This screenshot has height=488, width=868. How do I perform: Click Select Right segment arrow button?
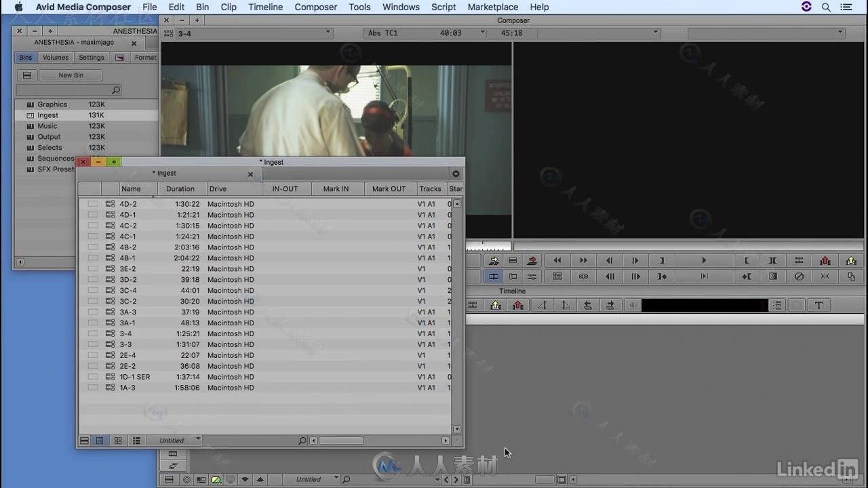point(610,306)
